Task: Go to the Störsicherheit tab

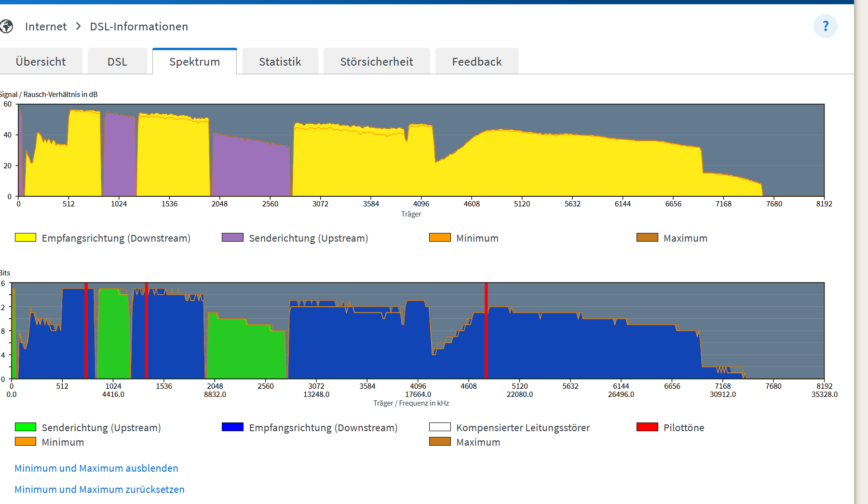Action: pos(377,61)
